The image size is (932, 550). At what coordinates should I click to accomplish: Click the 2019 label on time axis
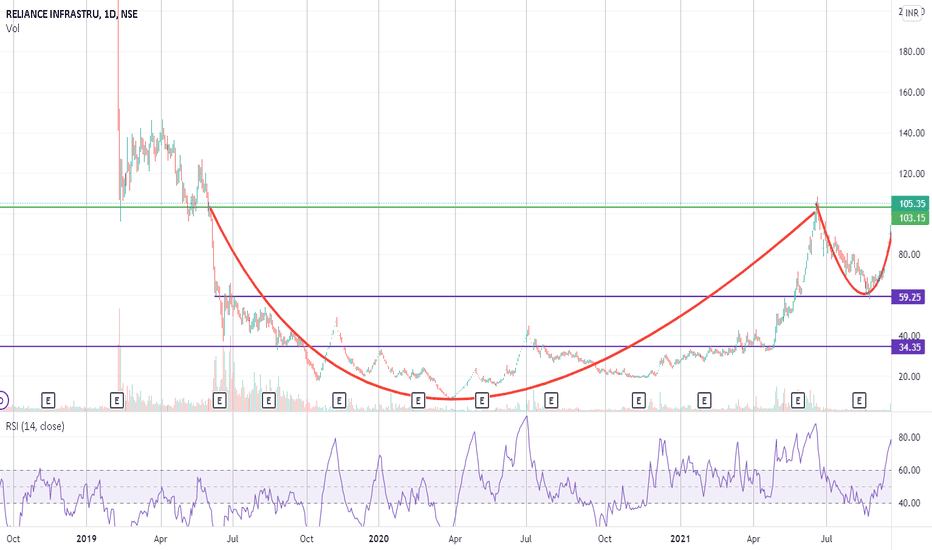pos(86,539)
